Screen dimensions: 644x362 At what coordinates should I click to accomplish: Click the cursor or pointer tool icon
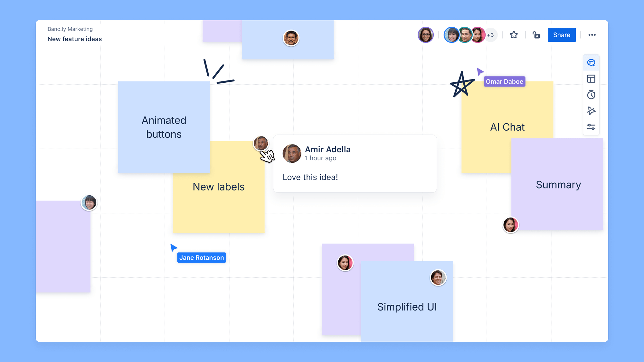592,111
